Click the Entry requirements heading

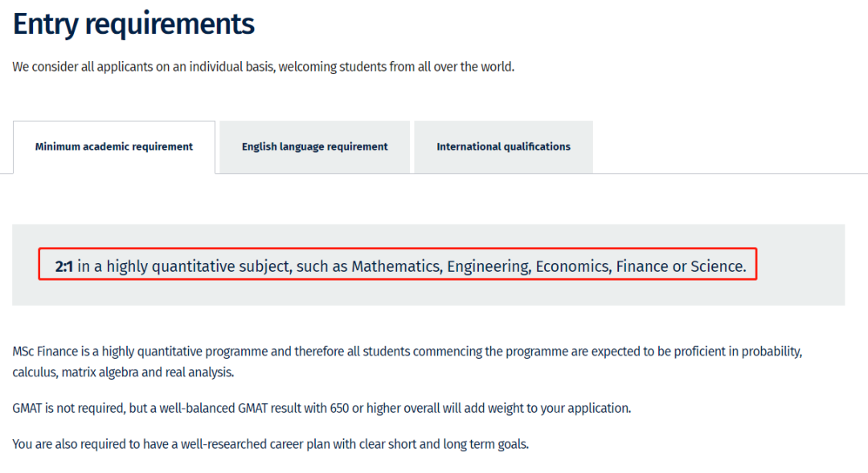point(133,24)
